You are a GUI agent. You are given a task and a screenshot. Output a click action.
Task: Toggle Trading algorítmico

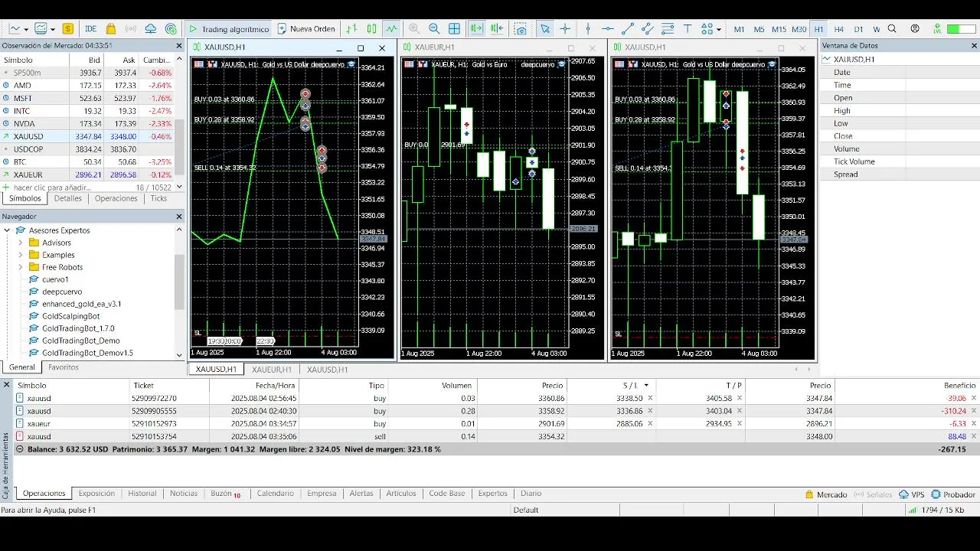coord(229,29)
